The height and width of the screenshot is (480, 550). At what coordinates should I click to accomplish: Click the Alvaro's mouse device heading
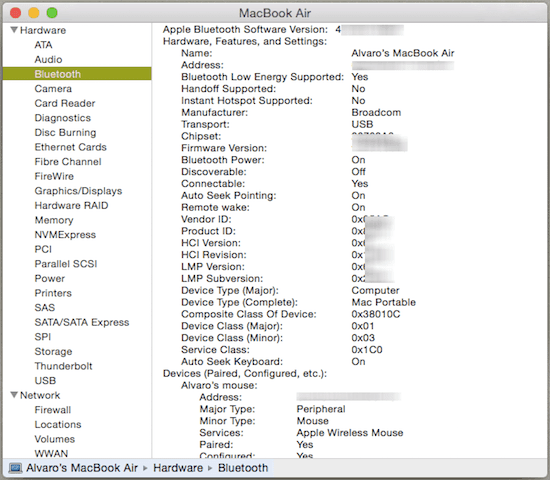click(219, 385)
